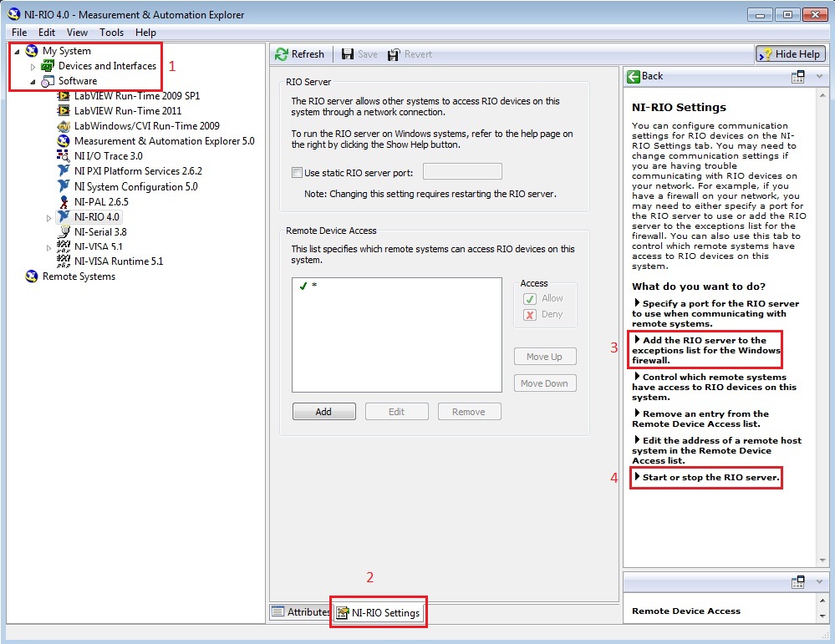Image resolution: width=835 pixels, height=644 pixels.
Task: Select the Deny access option
Action: click(530, 315)
